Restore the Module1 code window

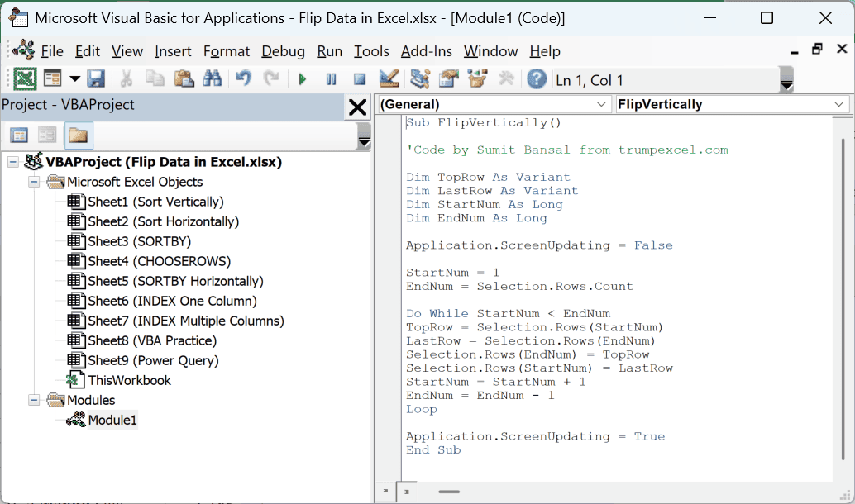click(817, 49)
